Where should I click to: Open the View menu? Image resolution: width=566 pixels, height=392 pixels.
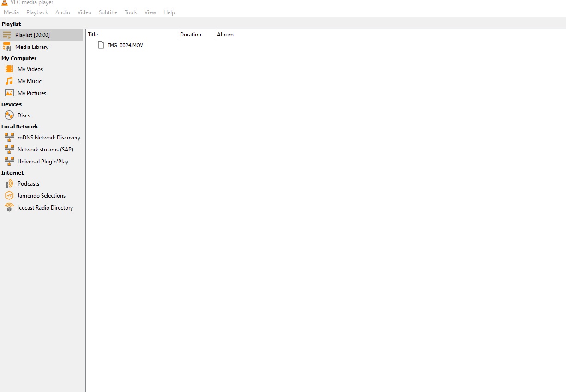(150, 12)
